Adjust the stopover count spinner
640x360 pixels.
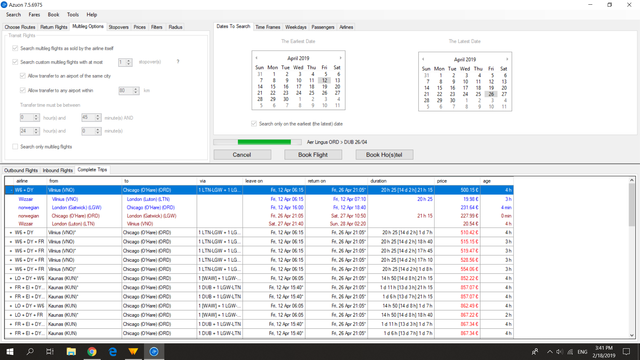pos(129,62)
